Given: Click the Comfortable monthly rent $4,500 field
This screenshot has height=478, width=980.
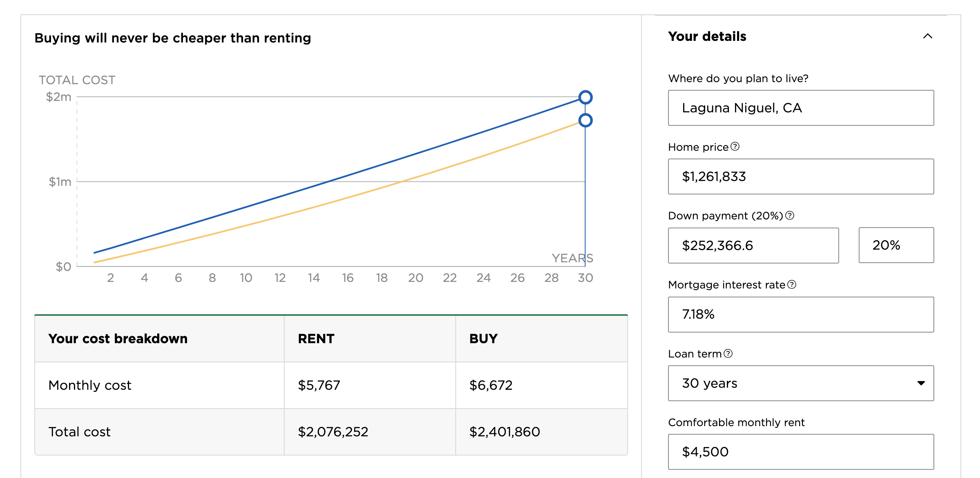Looking at the screenshot, I should click(801, 452).
